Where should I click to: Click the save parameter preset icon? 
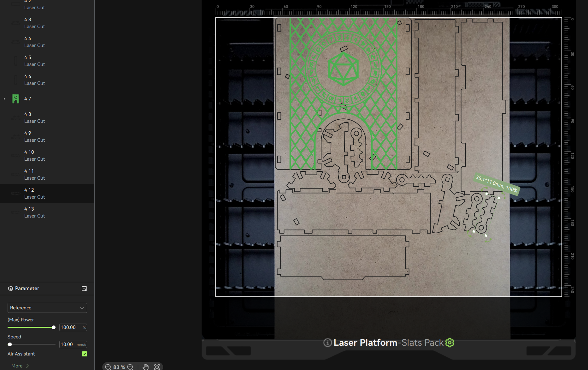point(84,289)
